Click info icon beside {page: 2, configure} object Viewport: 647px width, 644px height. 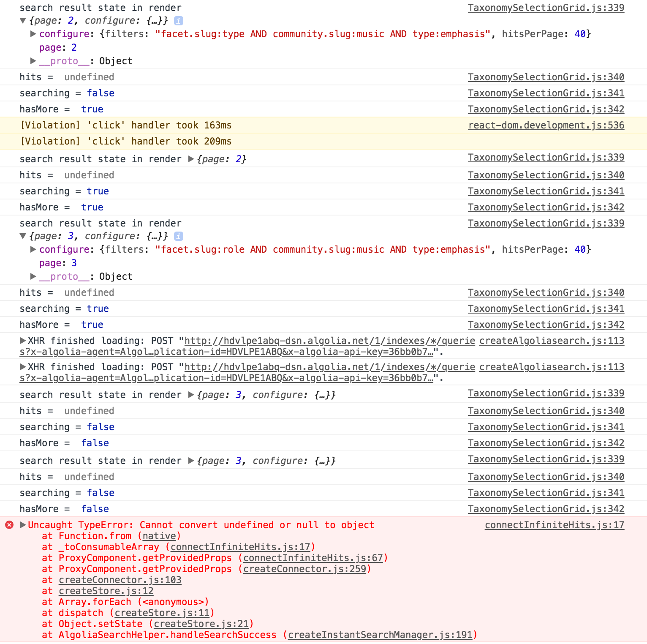179,20
